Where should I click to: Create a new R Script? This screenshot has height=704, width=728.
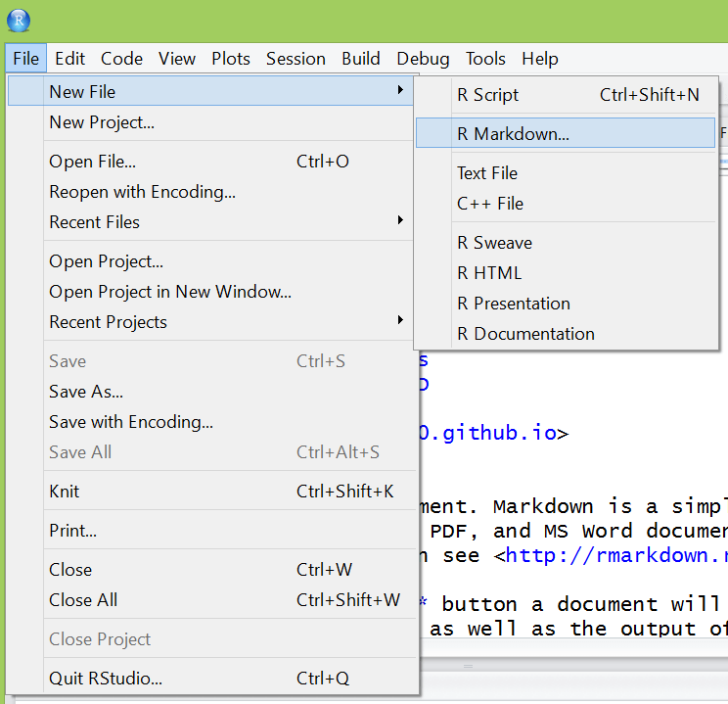click(566, 95)
